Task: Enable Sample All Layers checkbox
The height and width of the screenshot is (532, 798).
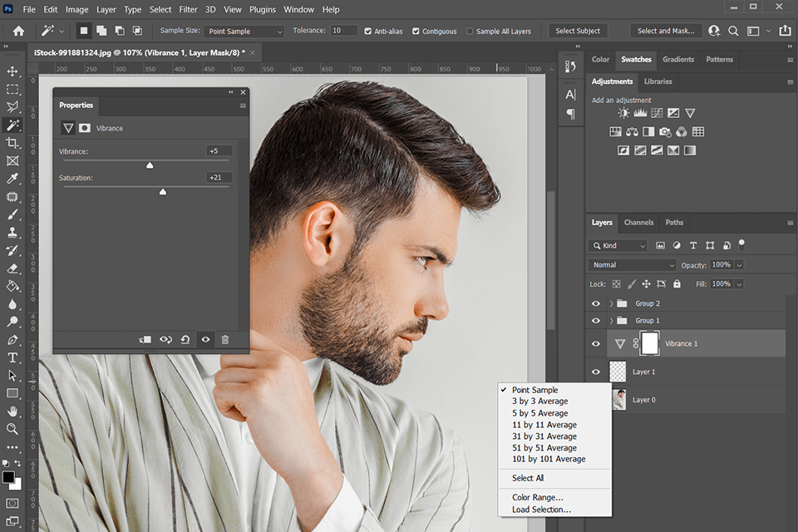Action: (x=470, y=31)
